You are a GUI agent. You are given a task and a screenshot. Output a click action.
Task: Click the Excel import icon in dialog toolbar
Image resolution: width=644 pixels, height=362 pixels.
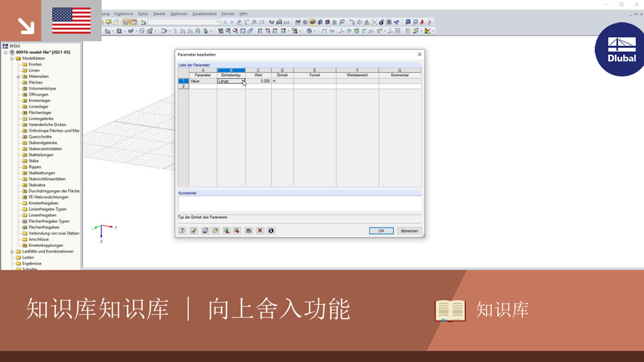[x=236, y=231]
